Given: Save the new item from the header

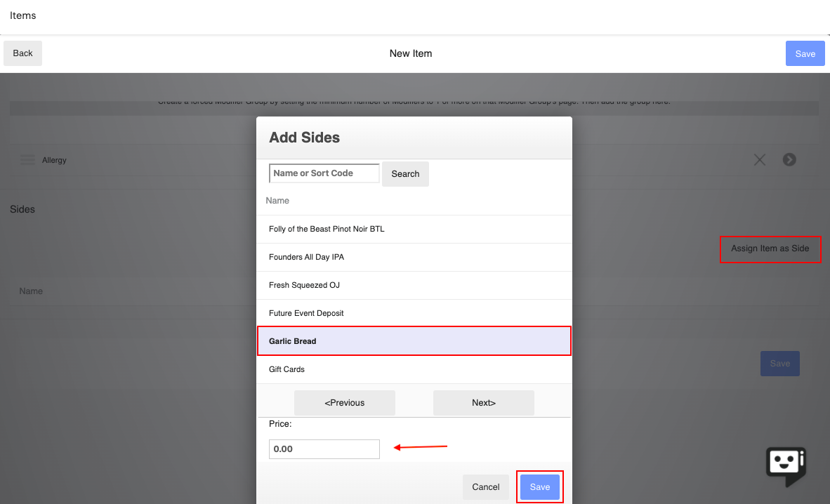Looking at the screenshot, I should coord(805,53).
